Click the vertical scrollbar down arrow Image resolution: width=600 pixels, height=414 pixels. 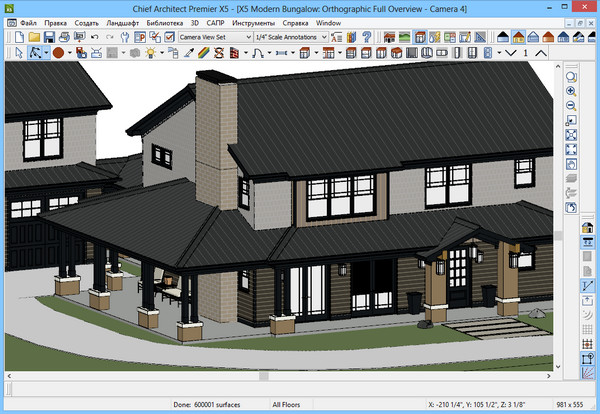(558, 367)
